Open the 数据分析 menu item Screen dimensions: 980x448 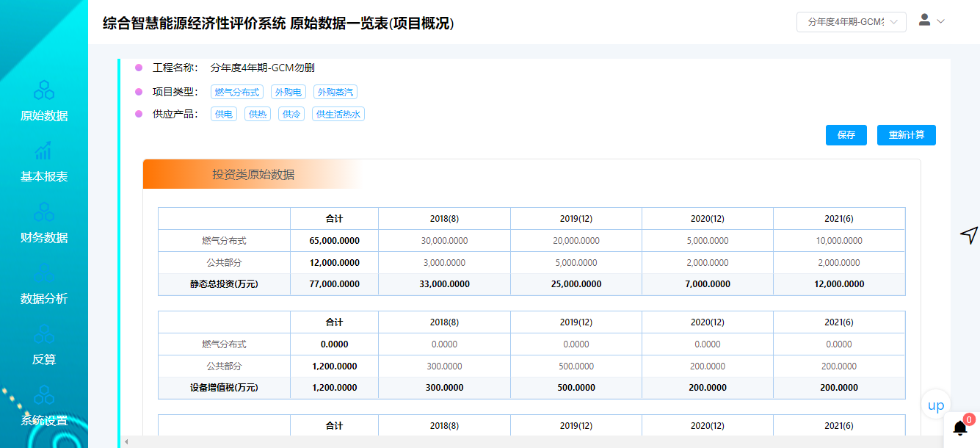pos(44,298)
